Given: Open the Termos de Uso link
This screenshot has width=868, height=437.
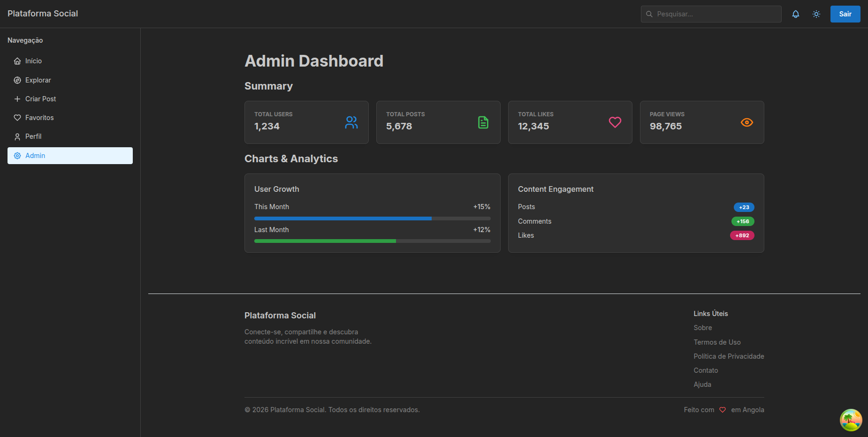Looking at the screenshot, I should pyautogui.click(x=717, y=342).
